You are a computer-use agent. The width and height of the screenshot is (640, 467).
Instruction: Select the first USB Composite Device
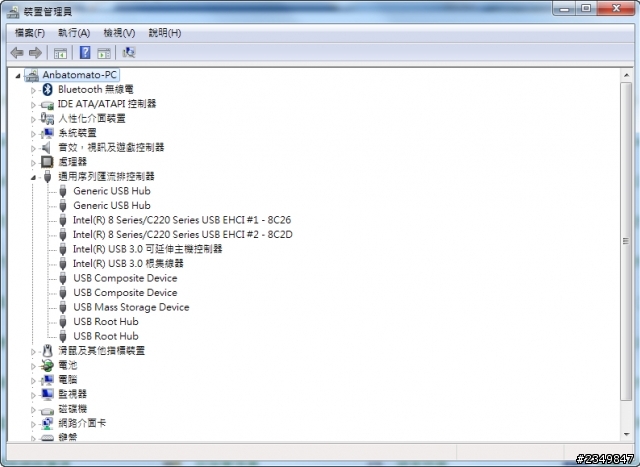[x=125, y=278]
